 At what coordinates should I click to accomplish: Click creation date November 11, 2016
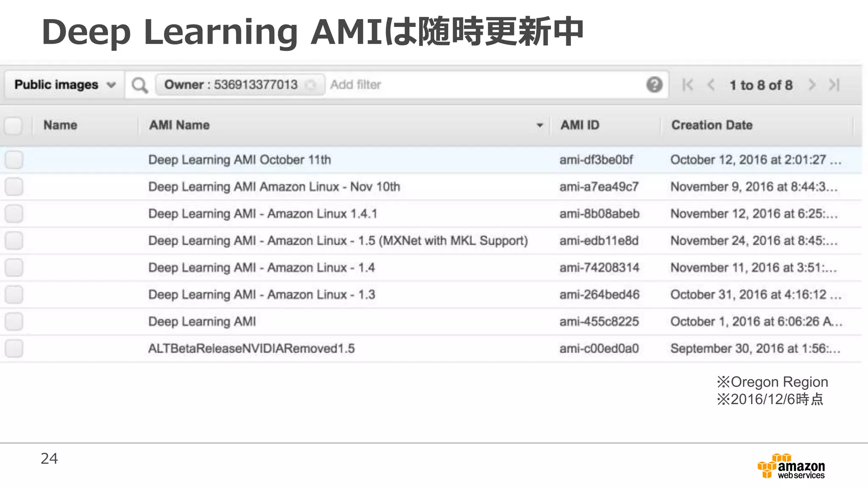pos(754,268)
